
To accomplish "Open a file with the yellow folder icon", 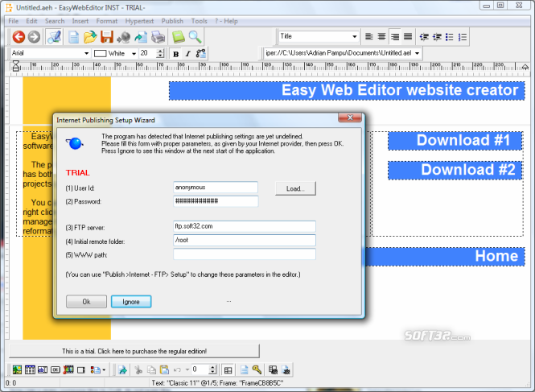I will point(90,37).
